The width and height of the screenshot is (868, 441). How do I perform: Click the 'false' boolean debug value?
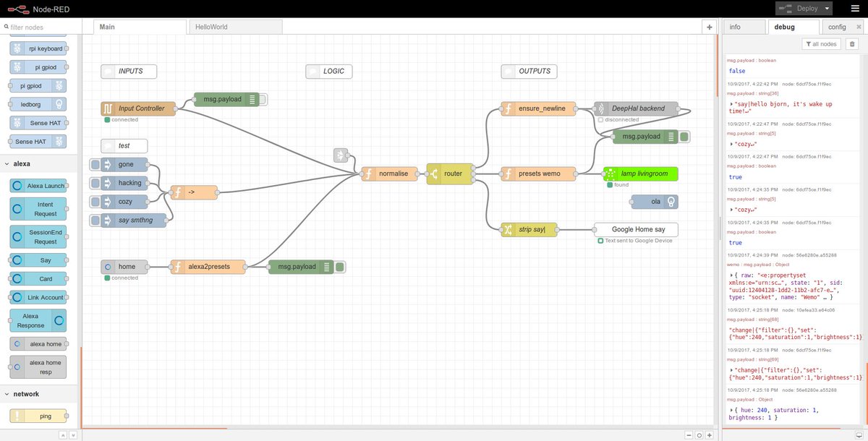737,71
